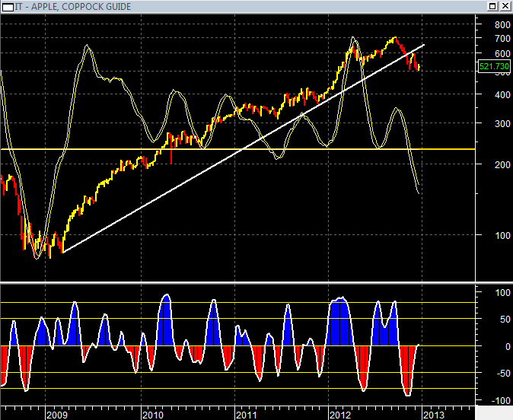Click the 2011 year label on the time axis
513x420 pixels.
tap(246, 415)
